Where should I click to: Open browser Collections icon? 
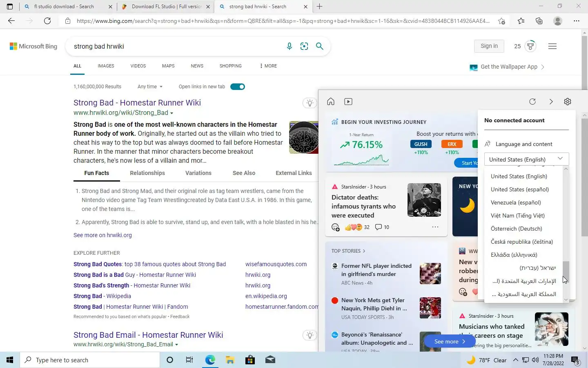tap(539, 21)
